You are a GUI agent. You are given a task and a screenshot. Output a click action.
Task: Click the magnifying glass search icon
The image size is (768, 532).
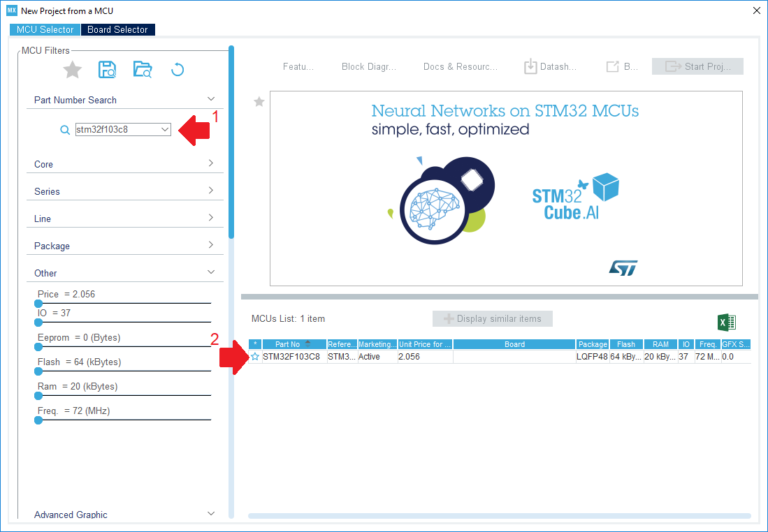pyautogui.click(x=64, y=130)
